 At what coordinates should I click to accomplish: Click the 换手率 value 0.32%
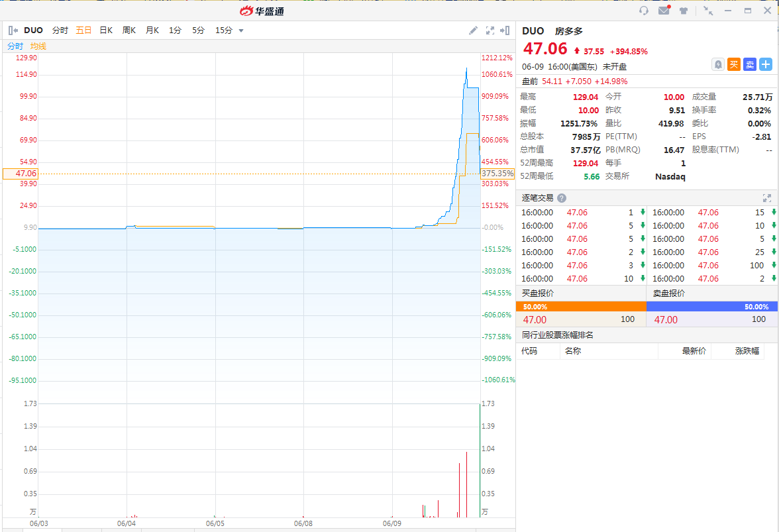tap(759, 111)
